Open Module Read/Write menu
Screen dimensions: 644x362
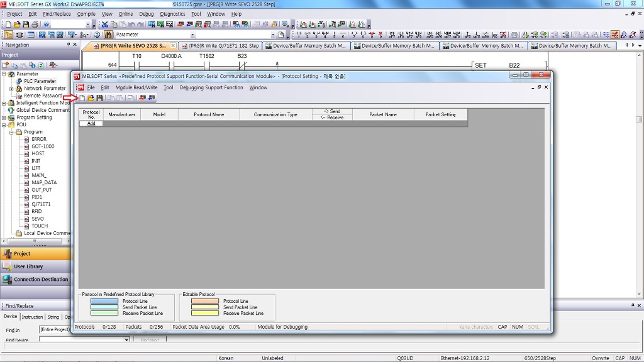coord(136,88)
